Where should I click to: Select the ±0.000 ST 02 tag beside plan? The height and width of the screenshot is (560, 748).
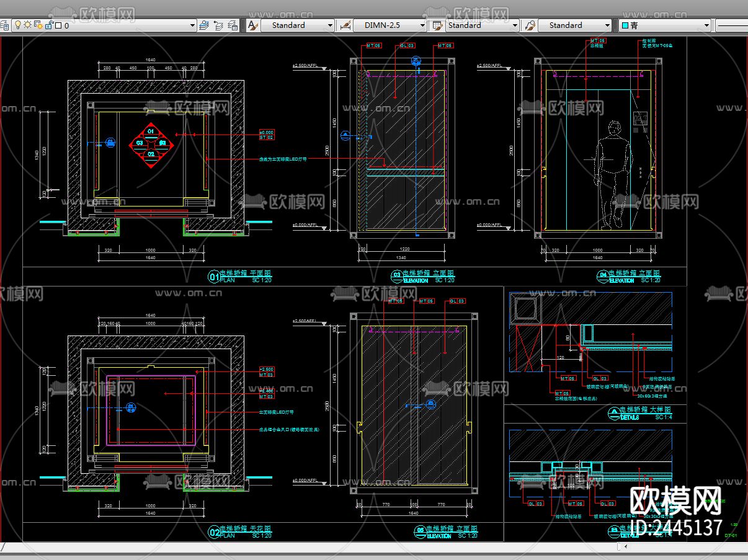click(x=266, y=135)
